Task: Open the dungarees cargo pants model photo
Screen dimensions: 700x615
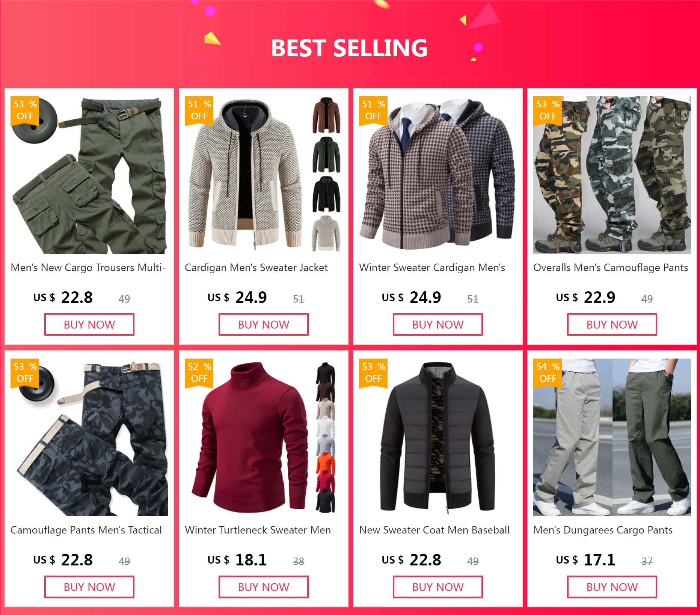Action: tap(612, 437)
